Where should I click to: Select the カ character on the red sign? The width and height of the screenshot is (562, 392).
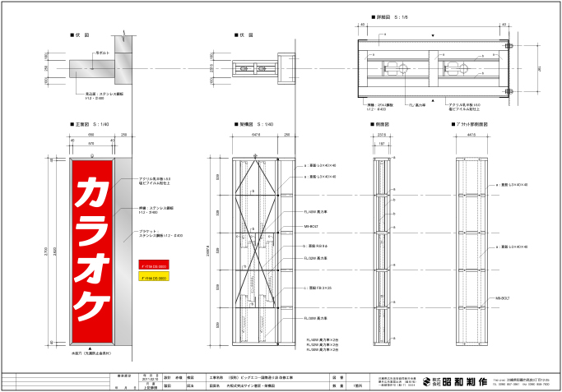point(92,192)
